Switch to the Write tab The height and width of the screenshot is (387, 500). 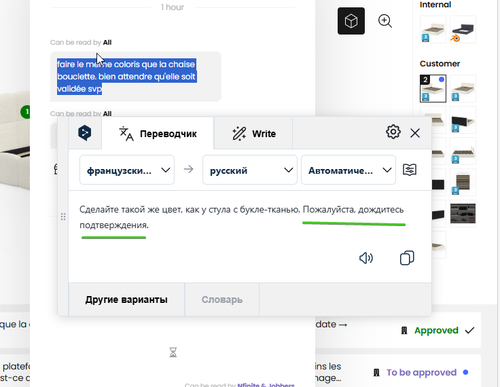coord(254,134)
